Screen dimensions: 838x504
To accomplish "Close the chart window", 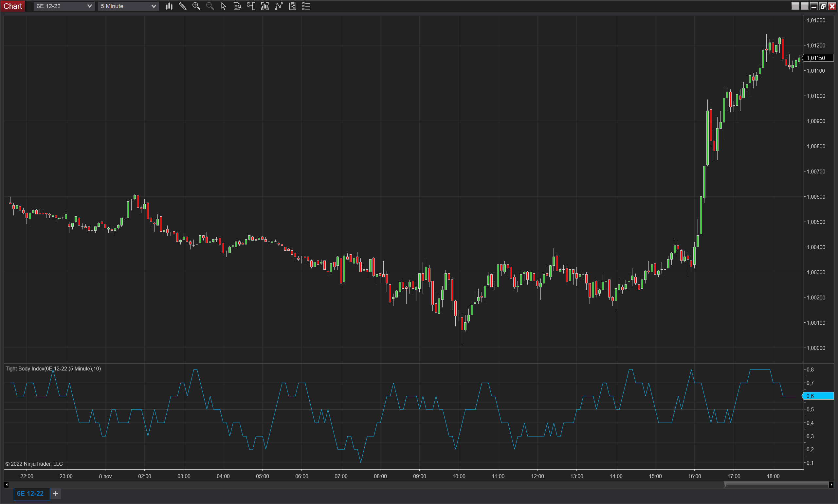I will click(x=832, y=6).
